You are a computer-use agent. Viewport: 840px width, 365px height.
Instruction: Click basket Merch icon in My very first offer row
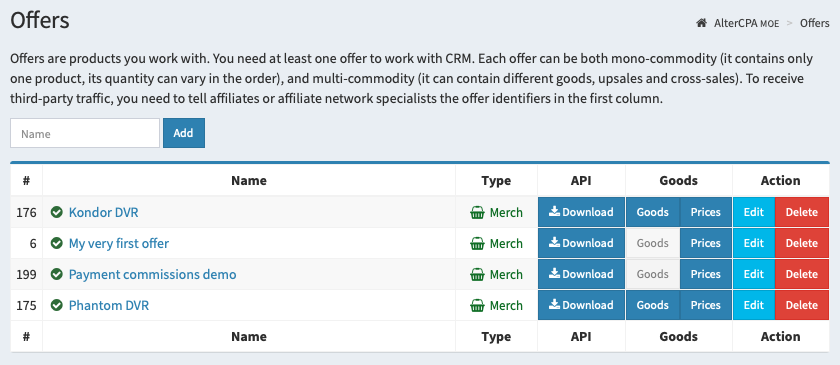(x=477, y=244)
